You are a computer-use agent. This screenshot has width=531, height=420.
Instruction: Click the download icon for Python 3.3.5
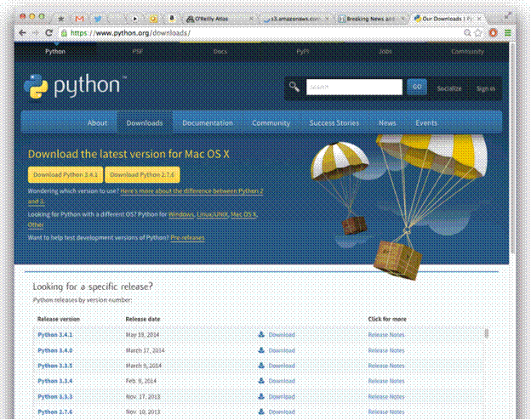point(261,366)
